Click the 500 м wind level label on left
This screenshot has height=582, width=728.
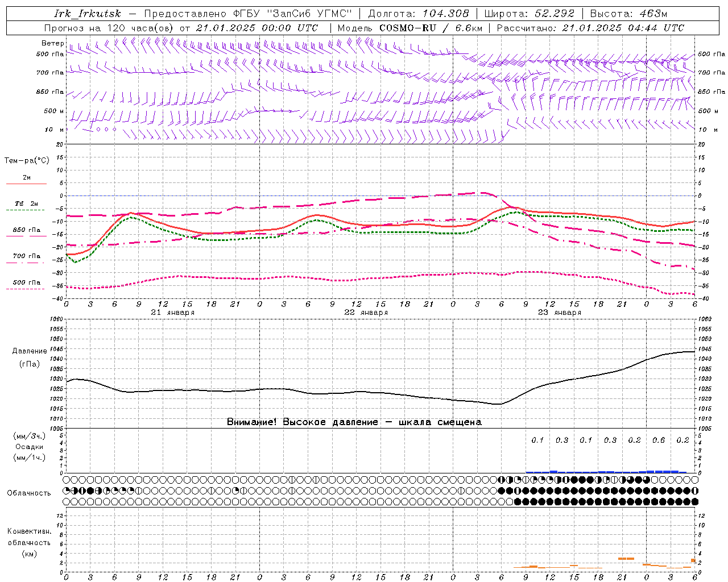click(x=55, y=111)
